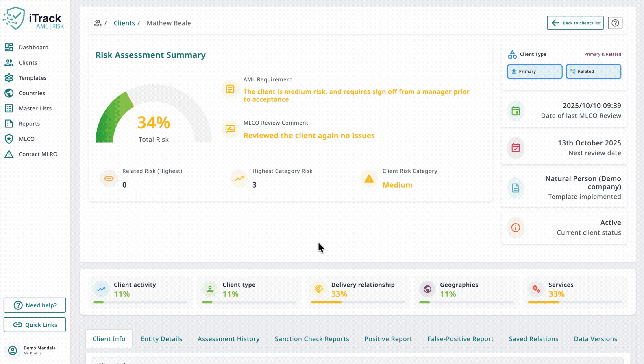Screen dimensions: 644x364
Task: Open Clients from the breadcrumb
Action: point(124,23)
